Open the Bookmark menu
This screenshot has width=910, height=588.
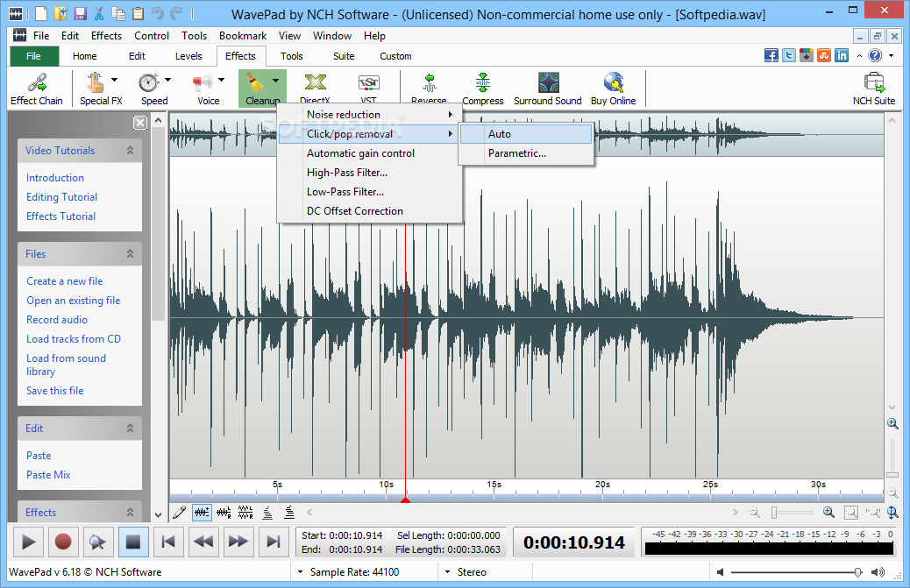243,35
